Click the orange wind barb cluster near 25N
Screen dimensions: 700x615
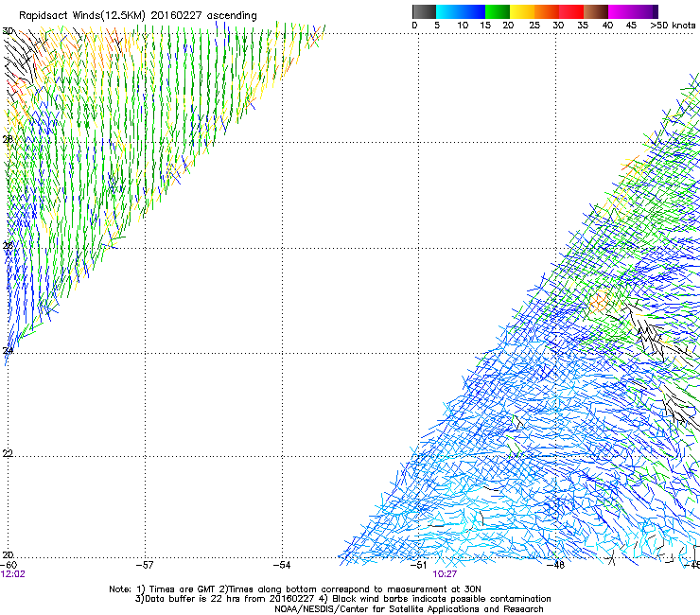tap(598, 303)
